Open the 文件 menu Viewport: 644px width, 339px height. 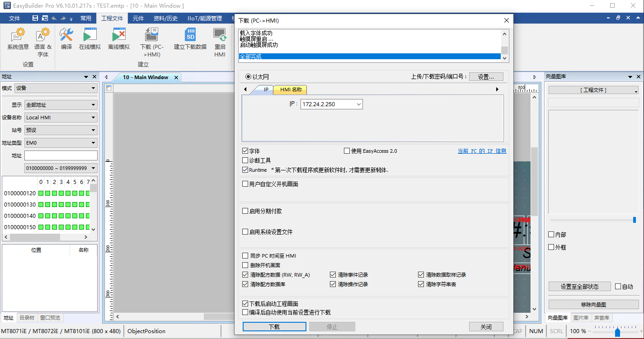pos(14,19)
